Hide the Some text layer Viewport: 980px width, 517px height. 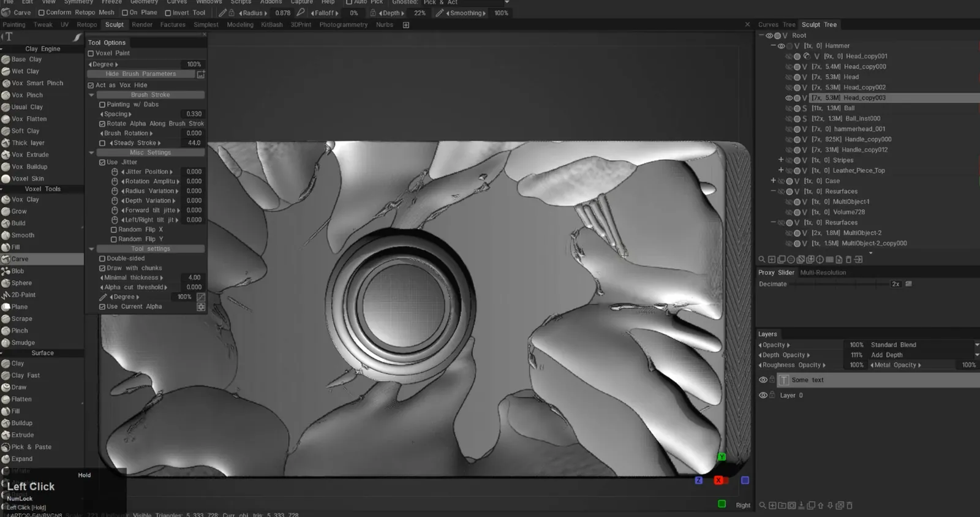(763, 380)
